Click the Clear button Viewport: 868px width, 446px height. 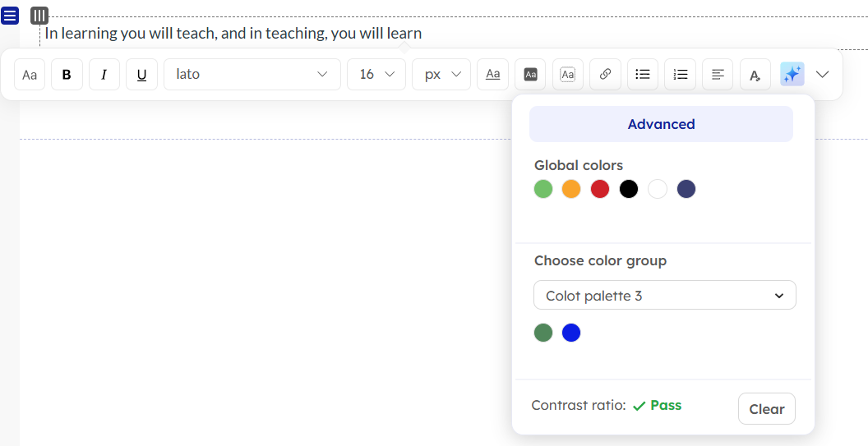[x=766, y=409]
